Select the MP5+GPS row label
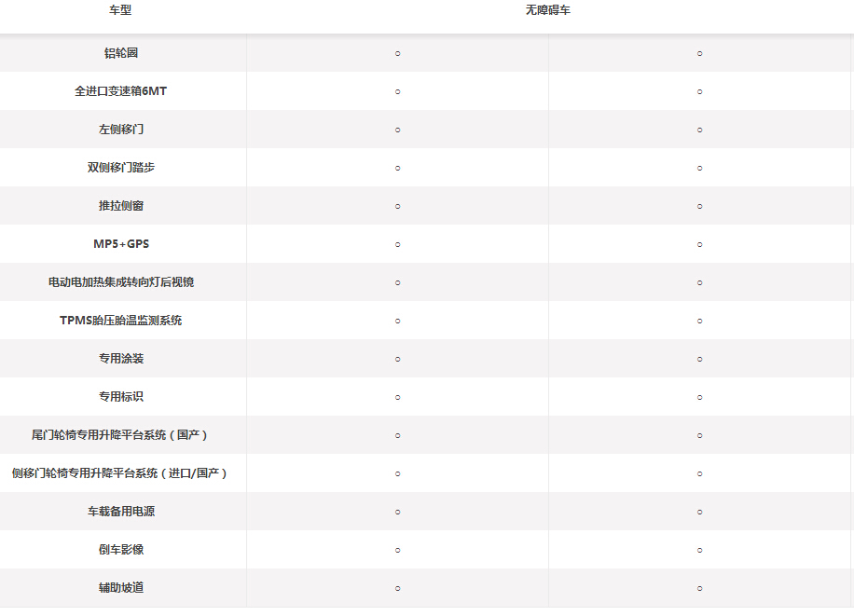Screen dimensions: 854x616 (x=121, y=244)
